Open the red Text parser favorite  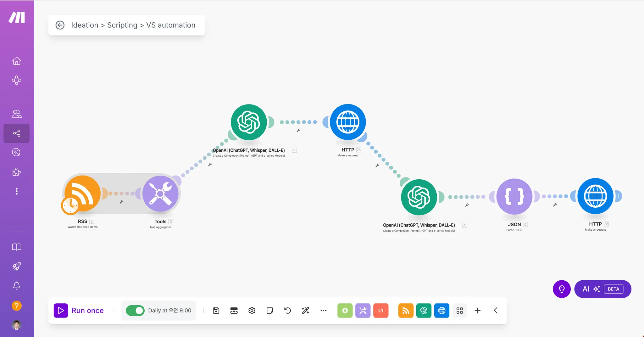[x=381, y=311]
